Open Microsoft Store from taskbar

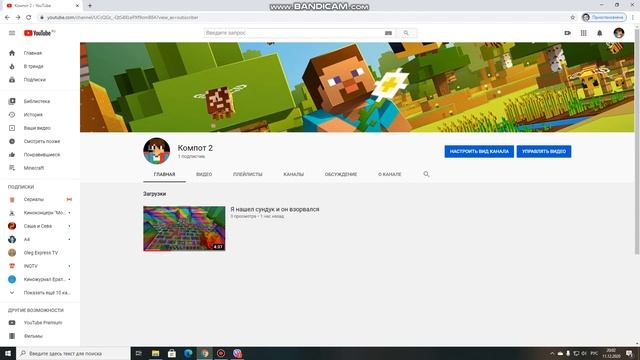[172, 353]
